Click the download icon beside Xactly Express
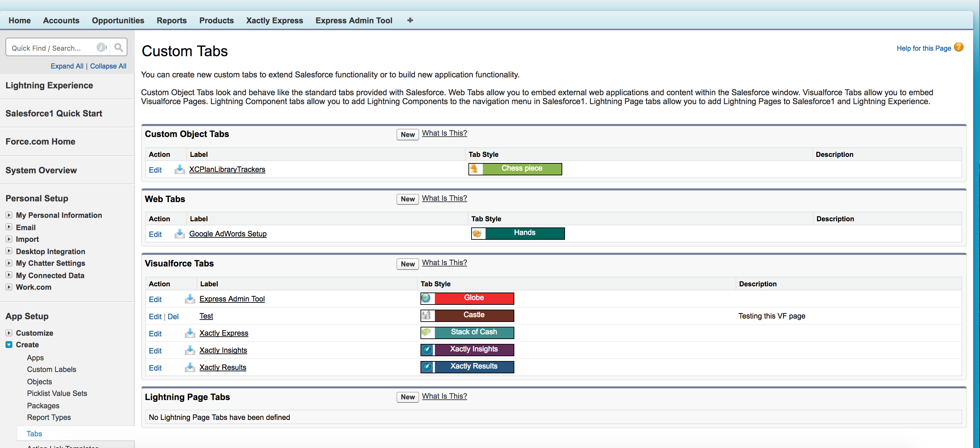This screenshot has height=448, width=980. click(190, 333)
